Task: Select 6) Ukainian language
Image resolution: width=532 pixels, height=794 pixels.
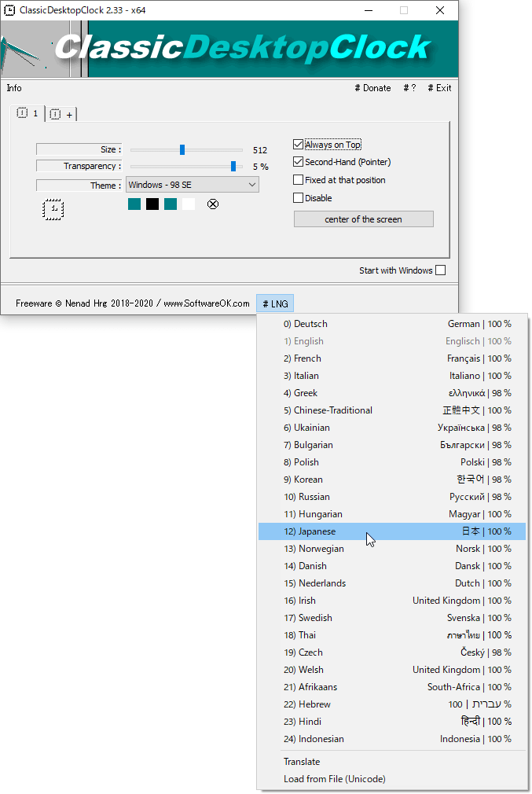Action: tap(392, 428)
